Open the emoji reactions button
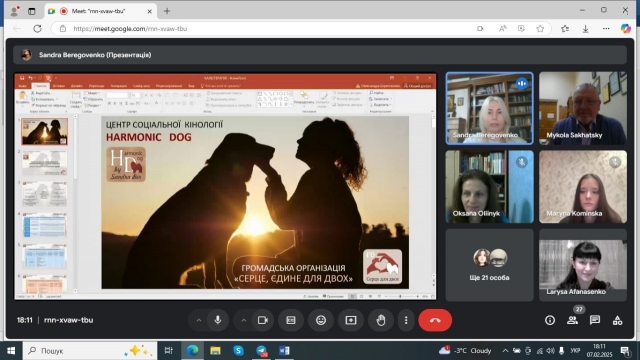The image size is (640, 360). click(321, 320)
